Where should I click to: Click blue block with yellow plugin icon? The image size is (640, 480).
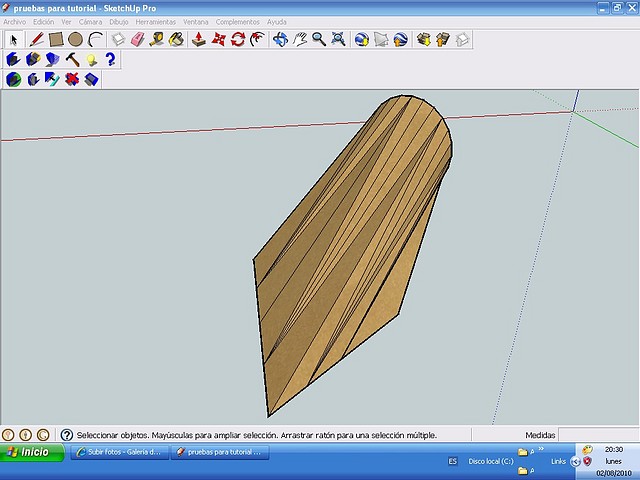coord(33,60)
